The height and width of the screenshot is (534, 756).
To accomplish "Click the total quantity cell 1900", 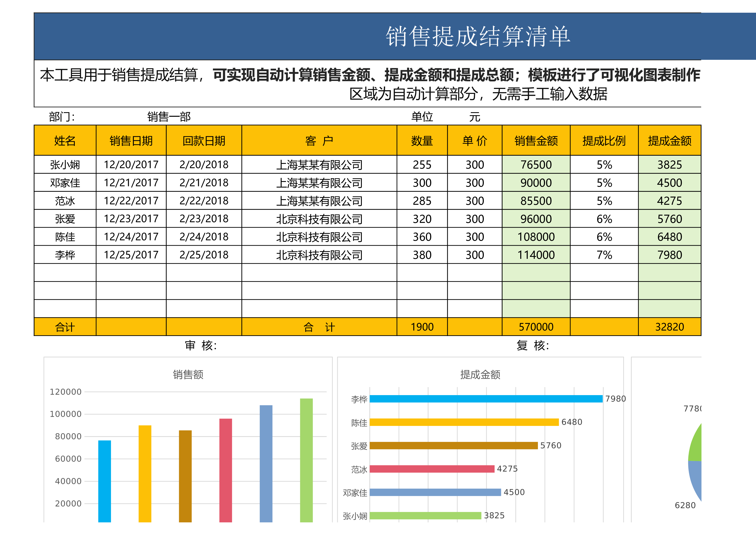I will click(x=422, y=327).
